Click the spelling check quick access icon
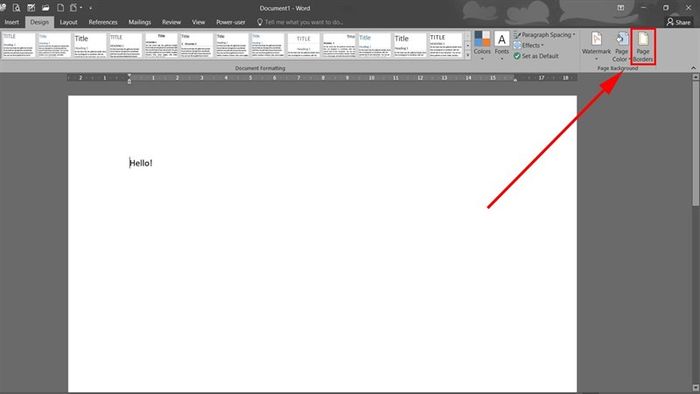This screenshot has width=700, height=394. pos(31,8)
